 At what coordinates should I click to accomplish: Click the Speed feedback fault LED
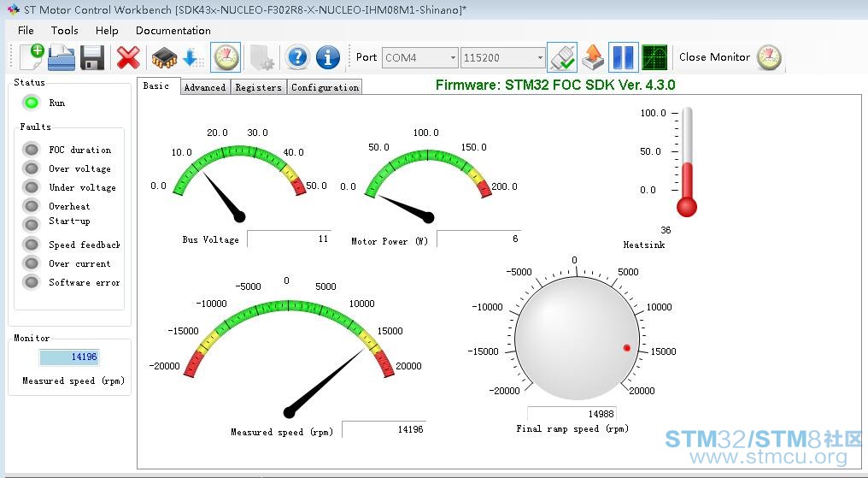point(31,245)
